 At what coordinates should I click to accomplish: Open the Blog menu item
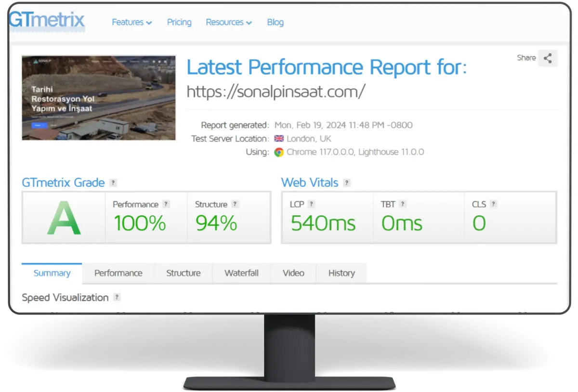pos(275,22)
